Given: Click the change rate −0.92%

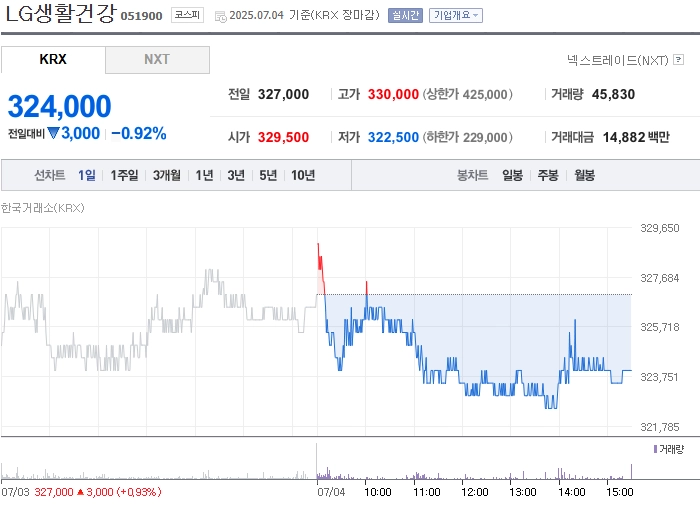Looking at the screenshot, I should 139,133.
